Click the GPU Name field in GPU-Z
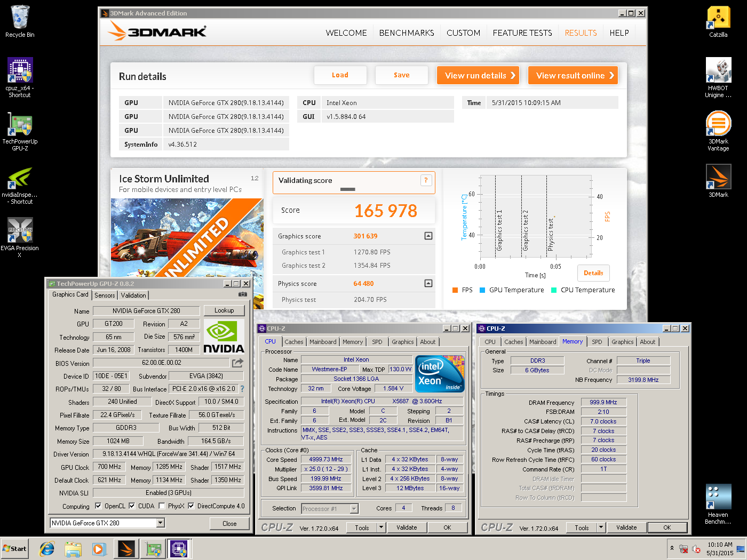Viewport: 747px width, 560px height. (146, 311)
